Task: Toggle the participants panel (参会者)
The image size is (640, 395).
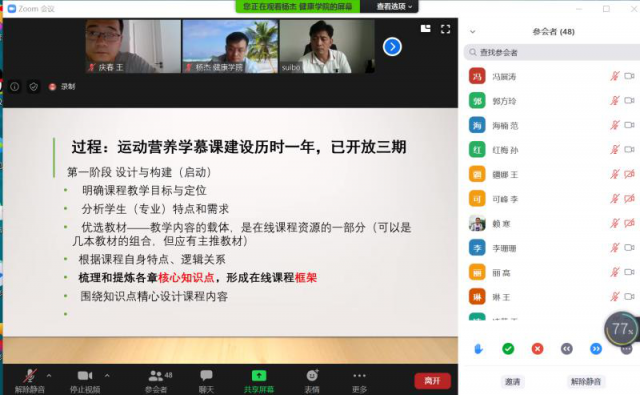Action: coord(158,381)
